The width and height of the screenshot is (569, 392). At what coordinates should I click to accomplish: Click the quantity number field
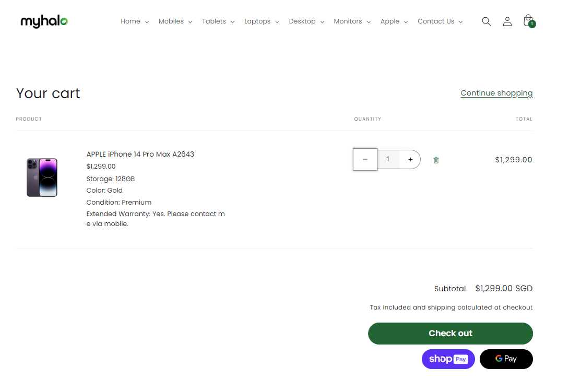click(388, 159)
